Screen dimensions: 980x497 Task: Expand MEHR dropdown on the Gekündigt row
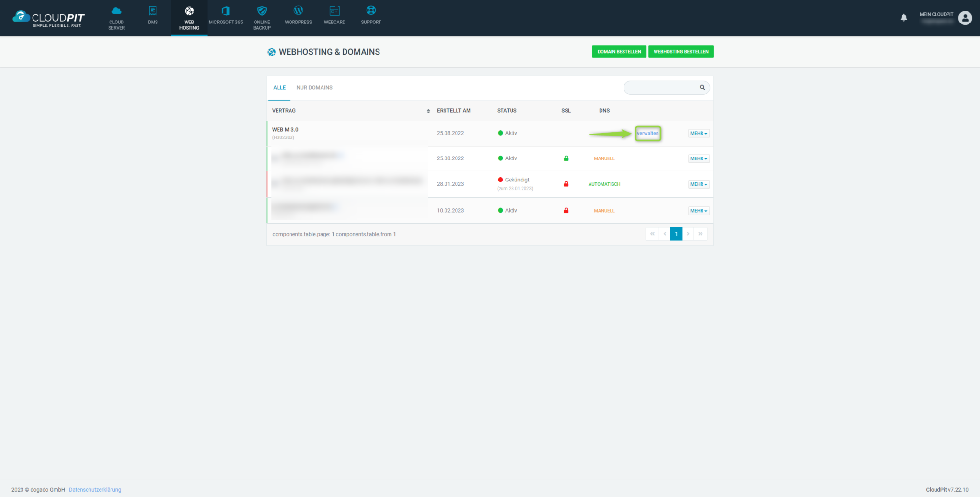[x=698, y=184]
